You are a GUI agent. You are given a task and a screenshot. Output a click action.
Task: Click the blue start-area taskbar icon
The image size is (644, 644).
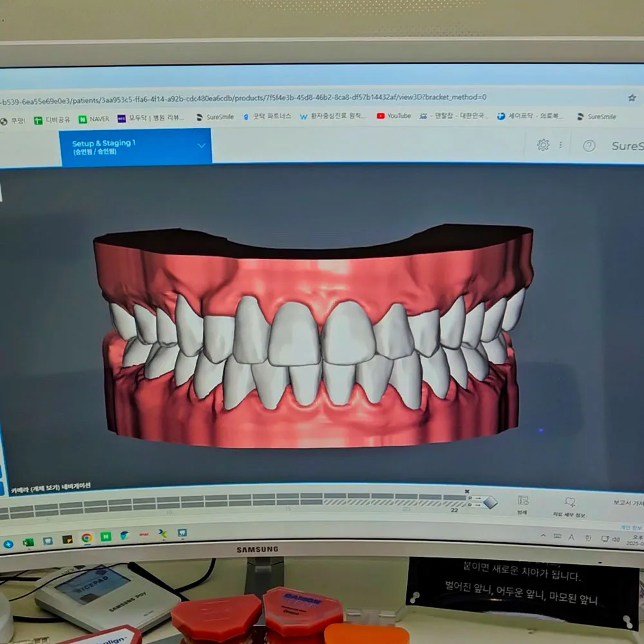coord(8,544)
